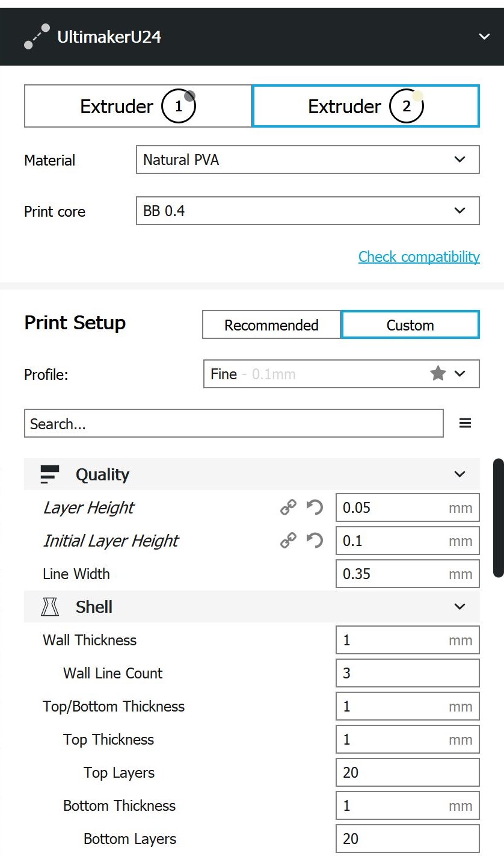Open Print core BB 0.4 dropdown
504x856 pixels.
(307, 211)
